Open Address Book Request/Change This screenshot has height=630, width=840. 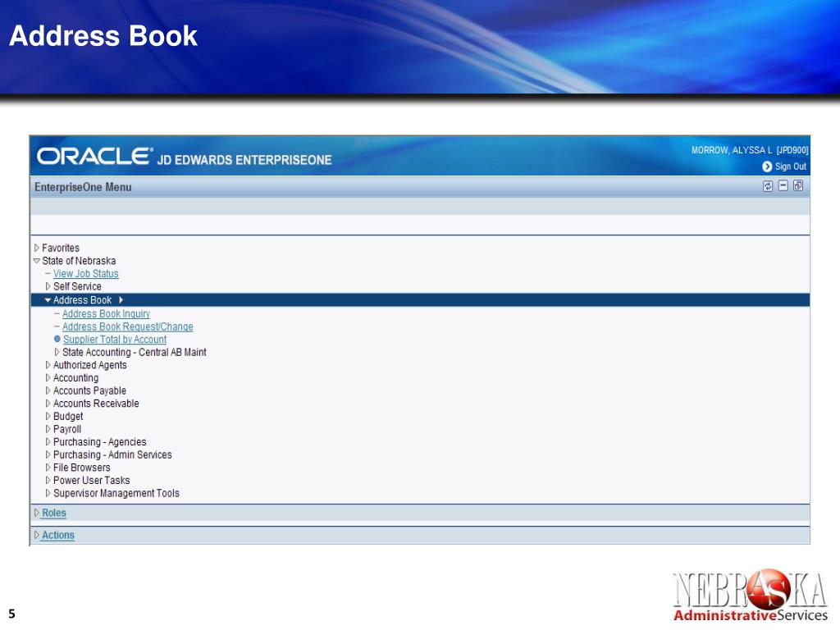point(127,326)
